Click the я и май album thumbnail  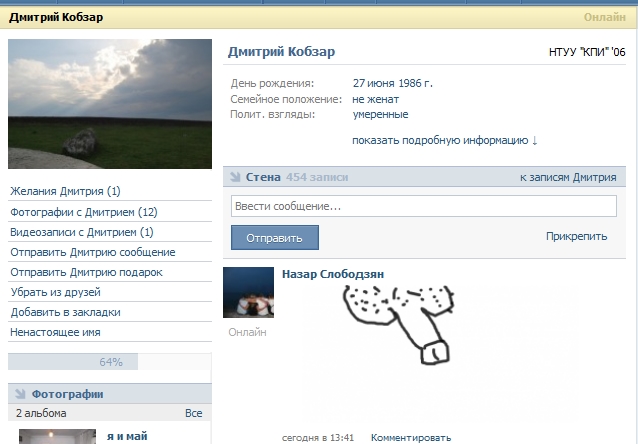(57, 436)
